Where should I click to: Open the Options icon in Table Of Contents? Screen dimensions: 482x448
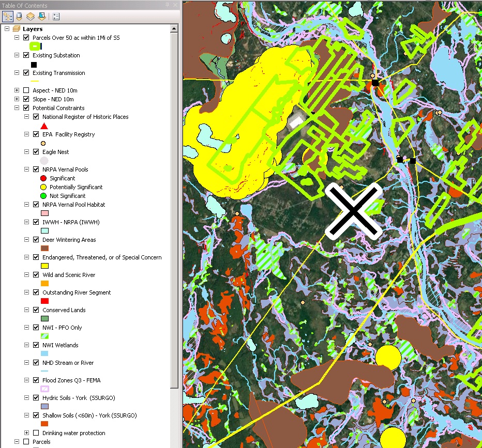tap(56, 17)
